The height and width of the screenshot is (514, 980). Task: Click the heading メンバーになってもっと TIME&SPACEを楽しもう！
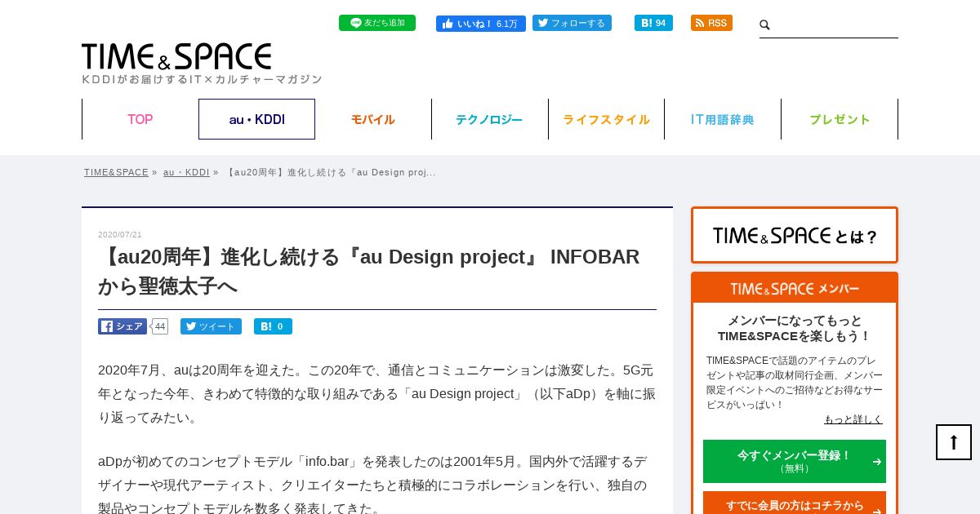coord(795,328)
